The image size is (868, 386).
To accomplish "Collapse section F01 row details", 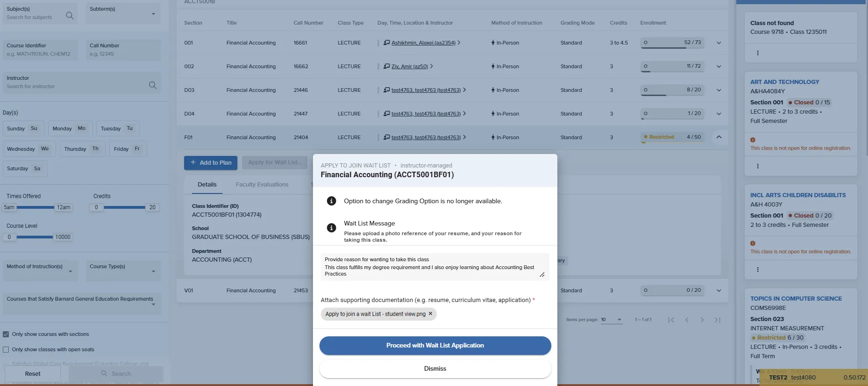I will pos(719,137).
